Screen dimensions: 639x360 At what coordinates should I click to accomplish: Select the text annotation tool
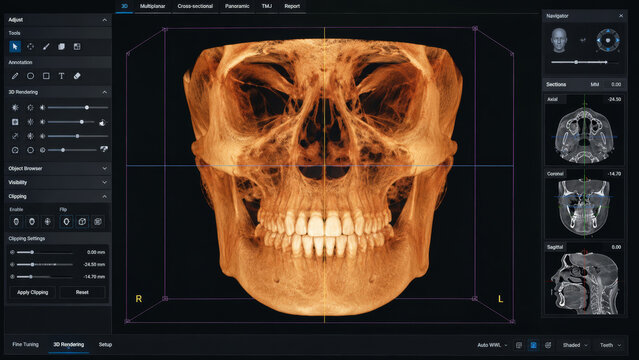point(62,76)
